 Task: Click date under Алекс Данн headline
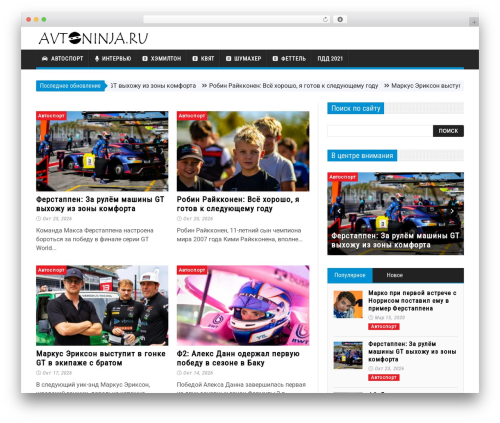195,373
